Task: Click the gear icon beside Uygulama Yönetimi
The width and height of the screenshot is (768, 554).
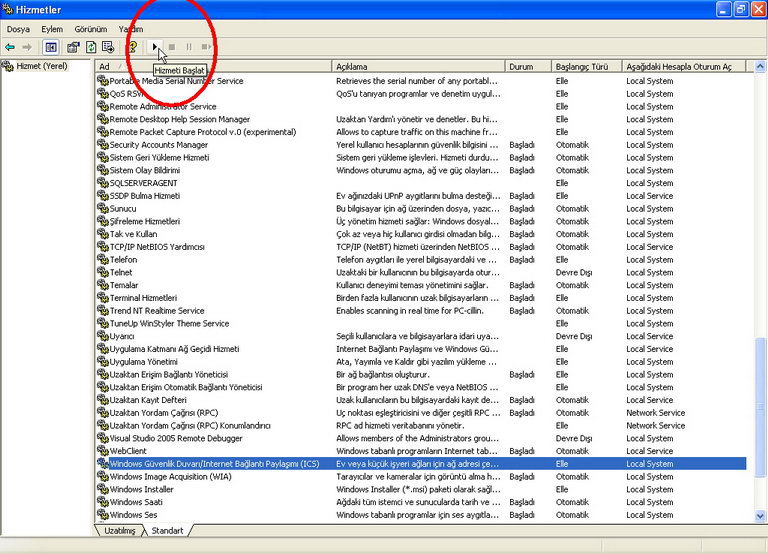Action: click(x=102, y=361)
